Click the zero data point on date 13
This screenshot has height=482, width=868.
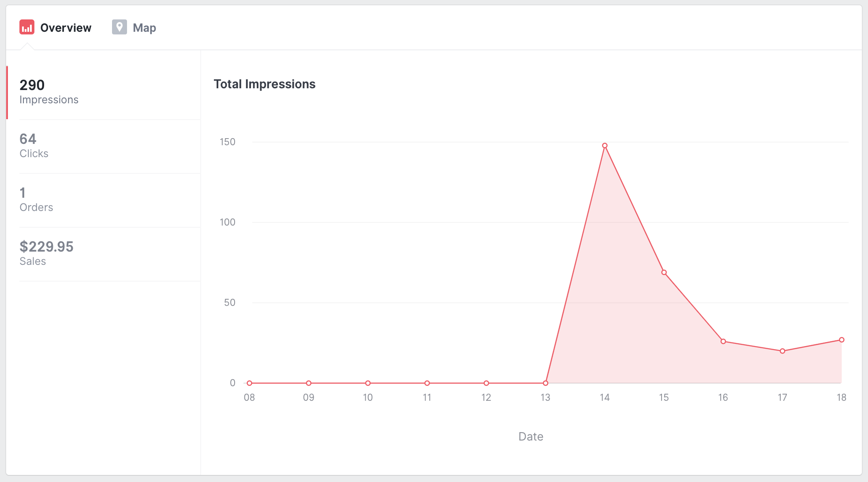coord(546,383)
